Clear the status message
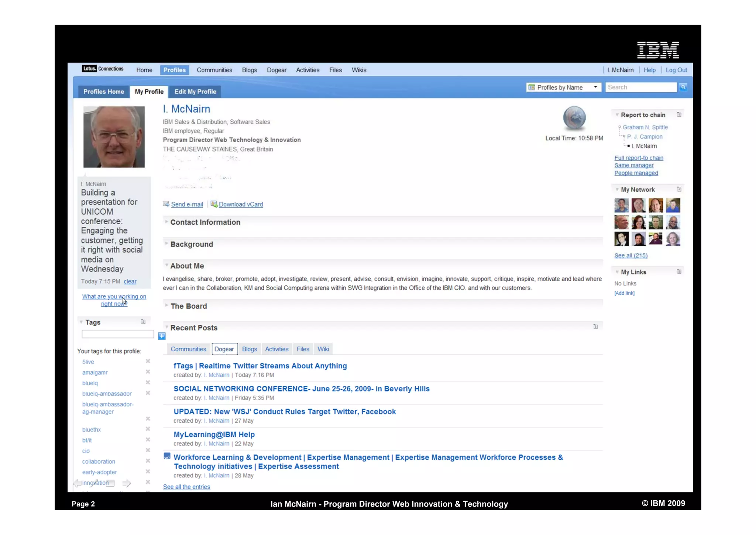 tap(130, 282)
